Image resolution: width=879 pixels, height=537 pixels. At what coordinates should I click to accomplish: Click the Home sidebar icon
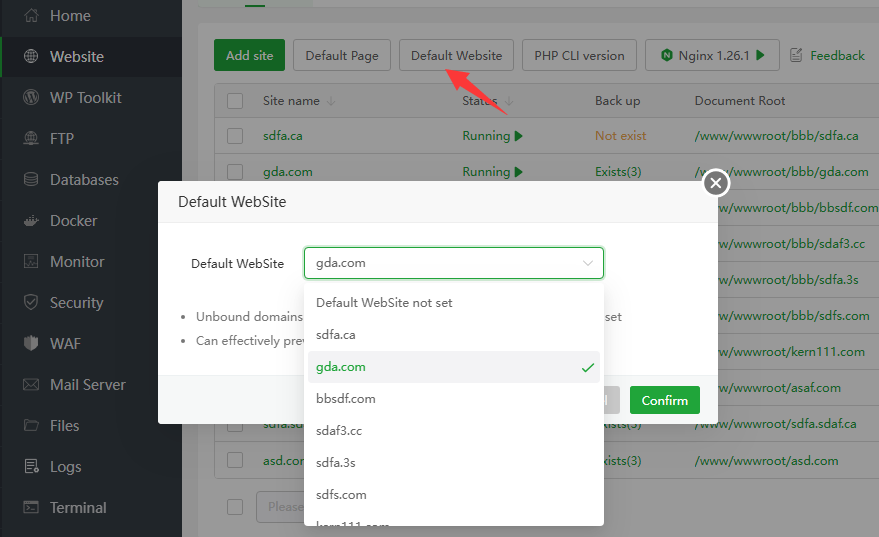(x=31, y=16)
